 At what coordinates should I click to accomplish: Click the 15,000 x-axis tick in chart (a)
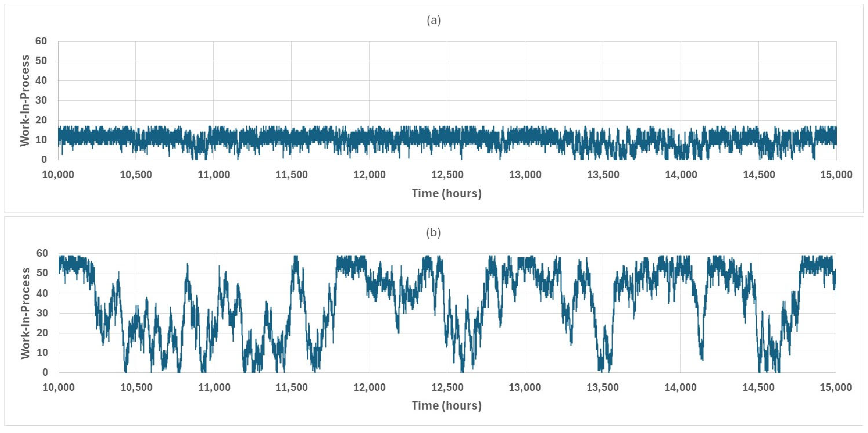tap(836, 175)
